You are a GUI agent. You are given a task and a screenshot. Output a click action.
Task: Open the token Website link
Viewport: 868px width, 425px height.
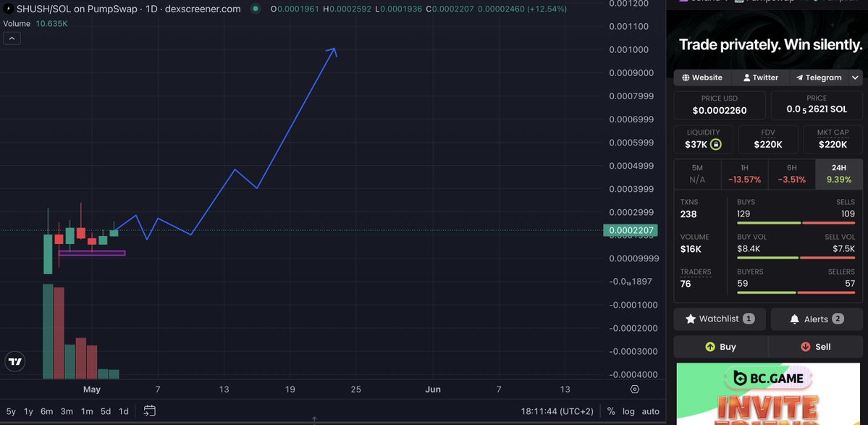(702, 77)
